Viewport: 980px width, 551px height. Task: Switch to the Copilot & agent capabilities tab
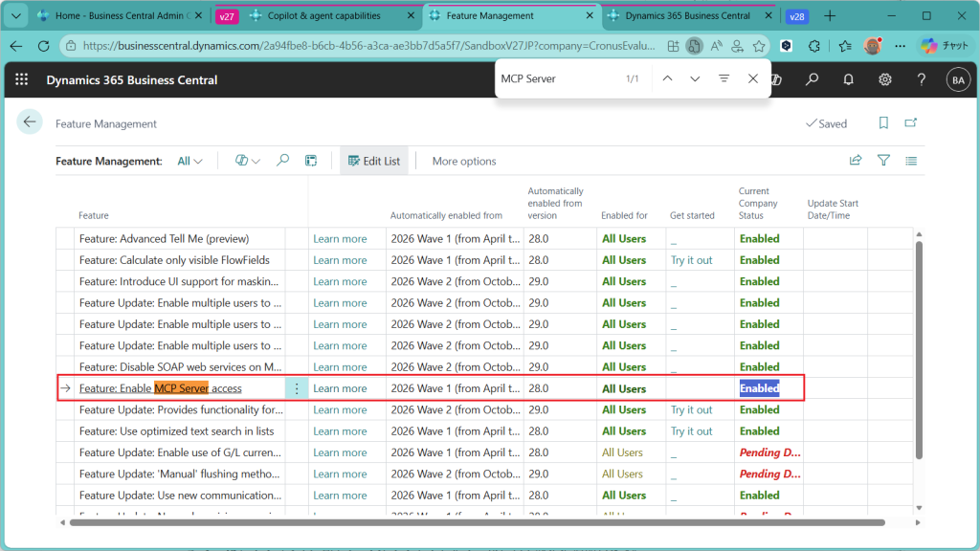click(x=323, y=16)
